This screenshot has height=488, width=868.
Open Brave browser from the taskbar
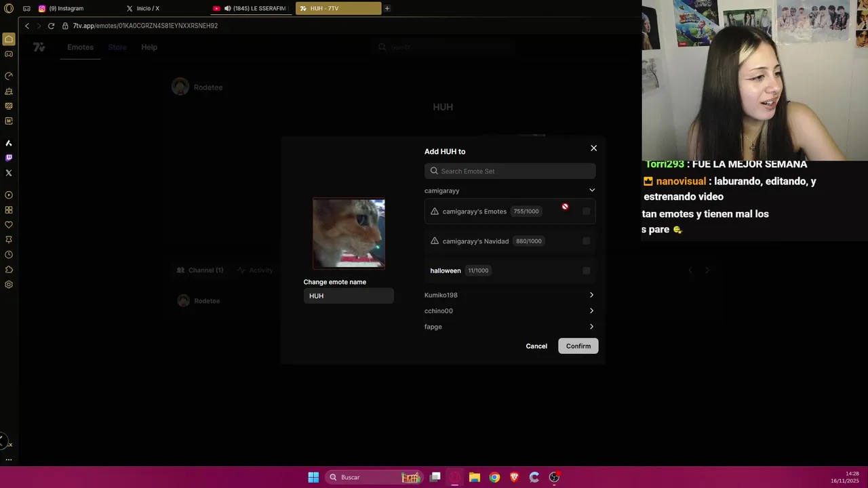tap(514, 477)
